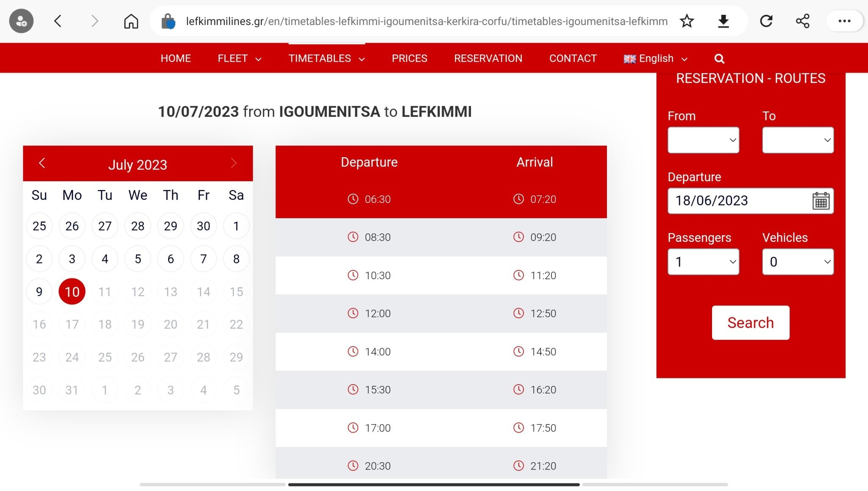Select the 06:30 departure row
Image resolution: width=868 pixels, height=491 pixels.
441,199
